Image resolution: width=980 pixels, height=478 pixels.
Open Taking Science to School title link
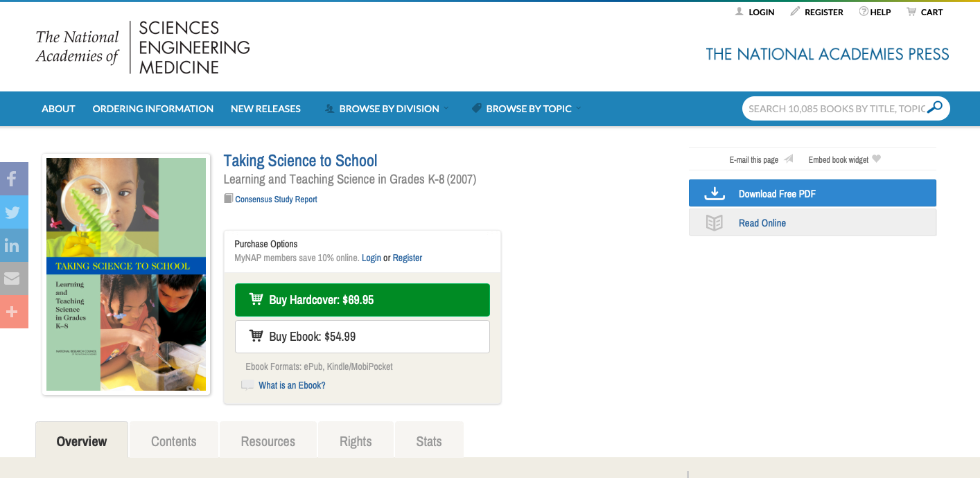300,161
